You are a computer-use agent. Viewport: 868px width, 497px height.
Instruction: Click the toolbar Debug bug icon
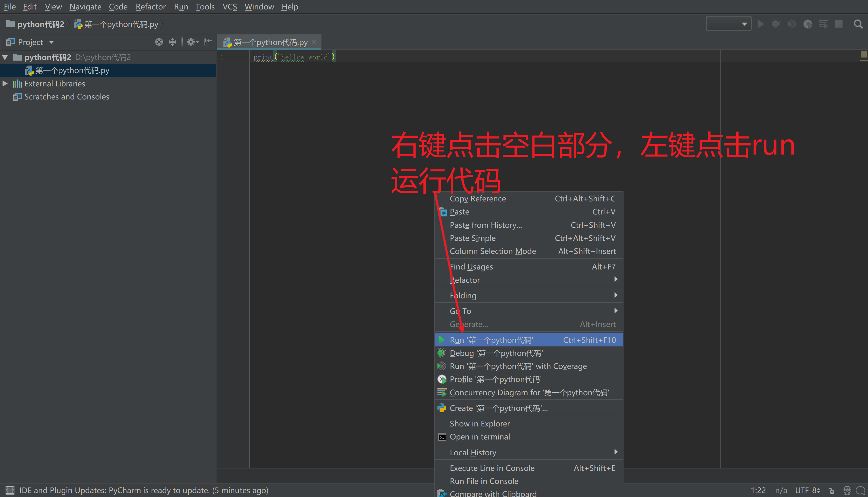click(x=776, y=24)
